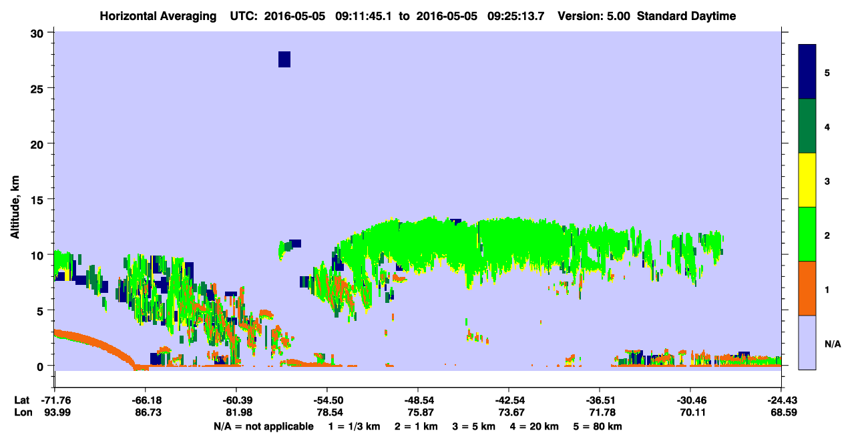Viewport: 868px width, 445px height.
Task: Click the '5 = 80 km' legend text
Action: coord(598,426)
